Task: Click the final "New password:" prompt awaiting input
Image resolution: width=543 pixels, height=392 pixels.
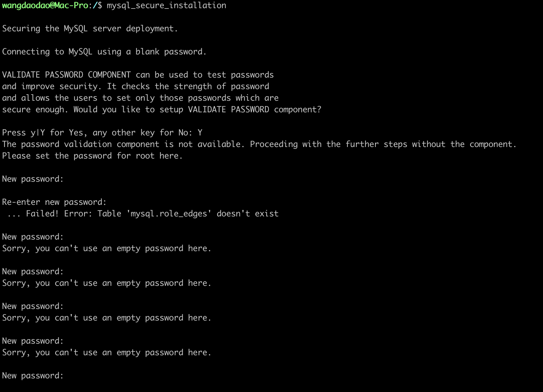Action: [x=33, y=376]
